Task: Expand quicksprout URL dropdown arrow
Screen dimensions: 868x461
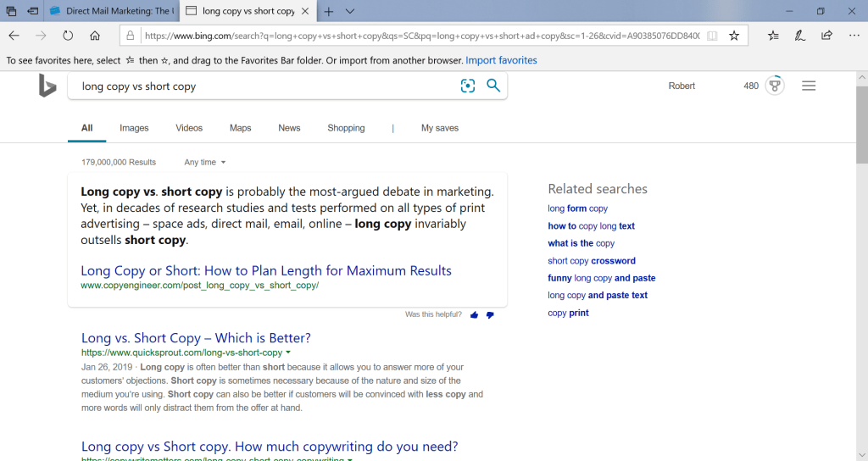Action: click(288, 353)
